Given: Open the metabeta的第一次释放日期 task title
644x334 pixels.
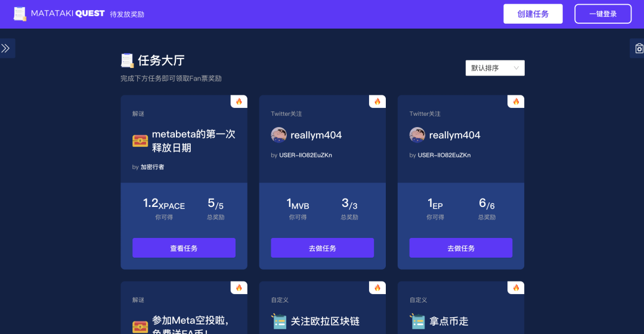Looking at the screenshot, I should [x=193, y=141].
